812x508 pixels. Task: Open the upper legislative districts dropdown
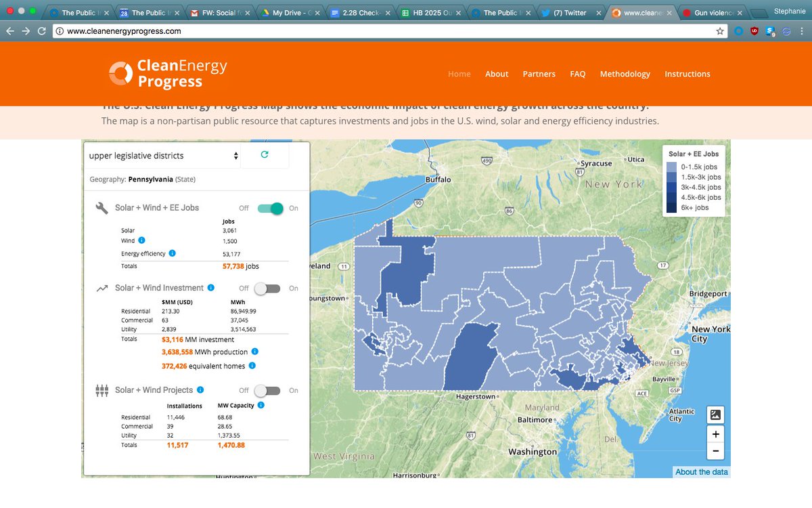(x=164, y=156)
